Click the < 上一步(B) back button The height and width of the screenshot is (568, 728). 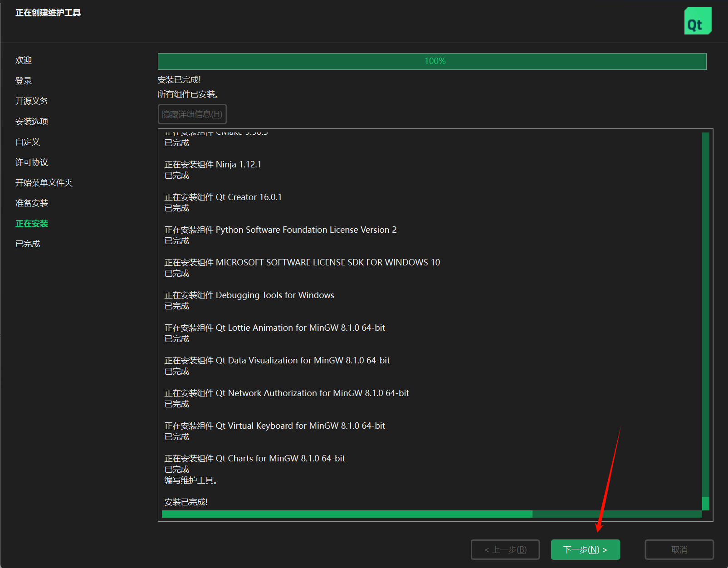[x=505, y=549]
